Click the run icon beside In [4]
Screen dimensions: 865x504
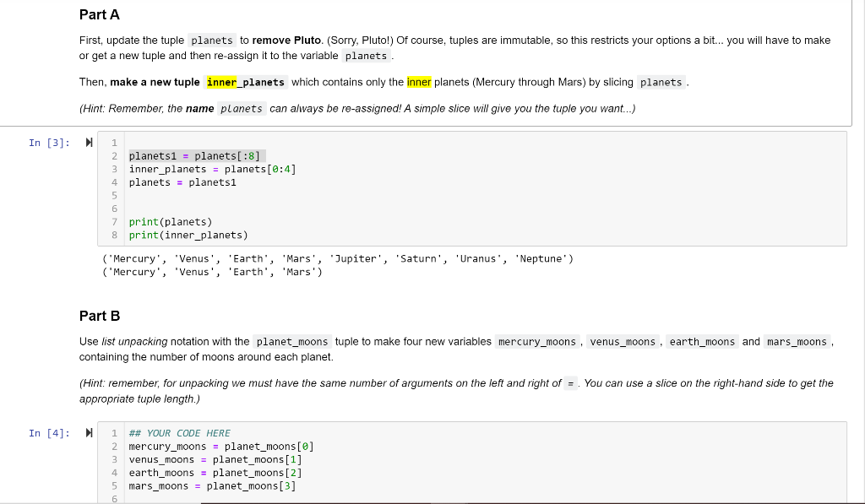90,432
